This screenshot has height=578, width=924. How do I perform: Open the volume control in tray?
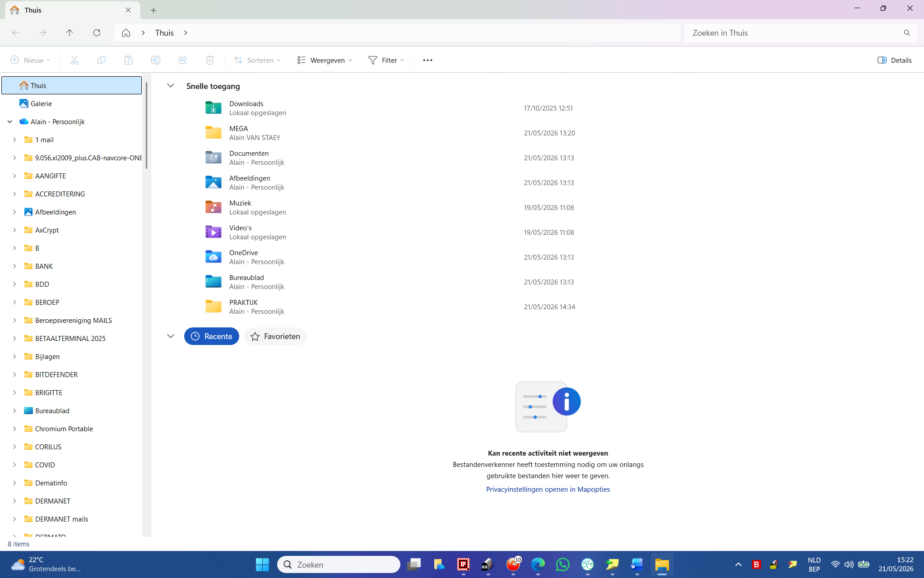[849, 564]
